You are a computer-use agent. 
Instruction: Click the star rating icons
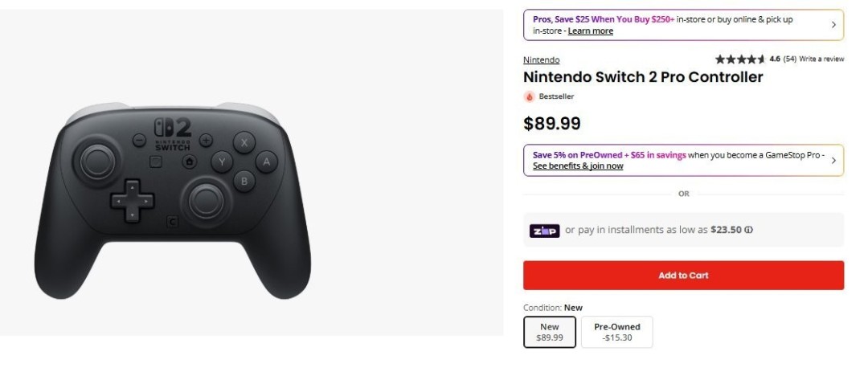pyautogui.click(x=739, y=59)
